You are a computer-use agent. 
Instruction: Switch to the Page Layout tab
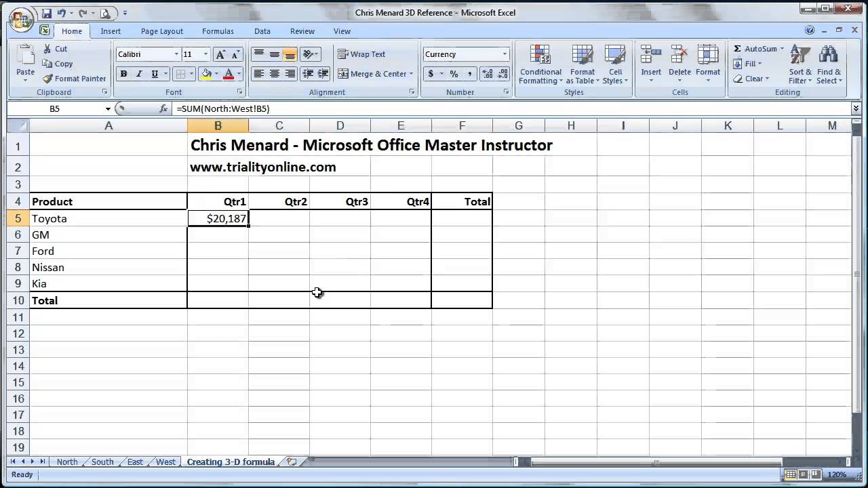click(162, 31)
